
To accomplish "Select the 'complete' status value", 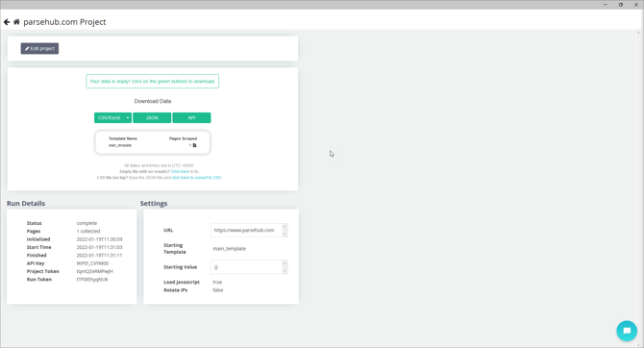I will click(x=87, y=223).
